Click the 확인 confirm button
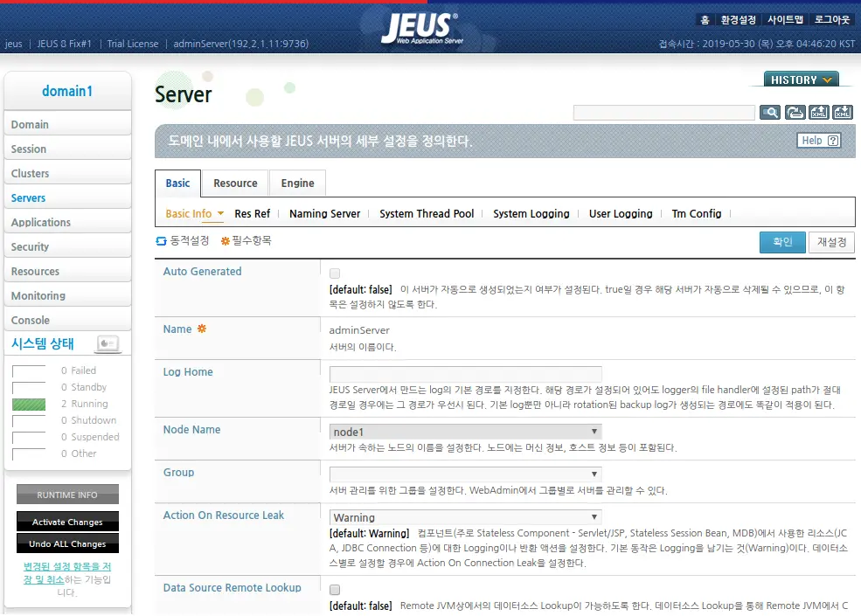This screenshot has width=861, height=616. pos(782,242)
